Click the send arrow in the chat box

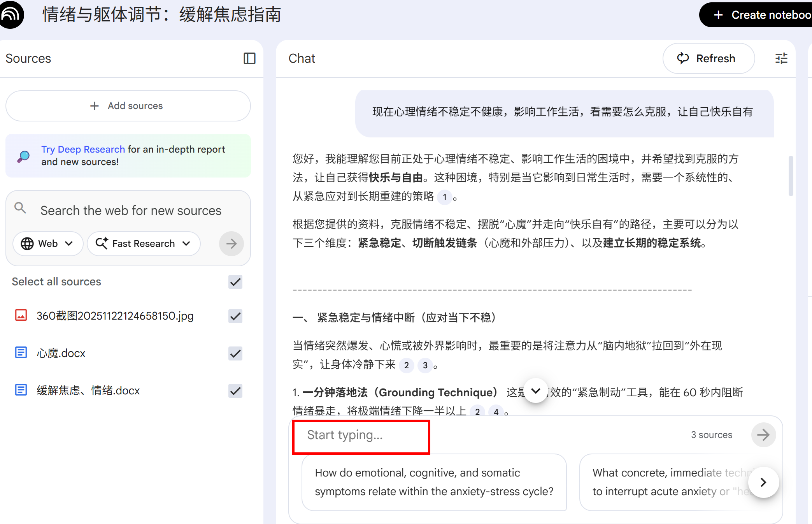(763, 435)
